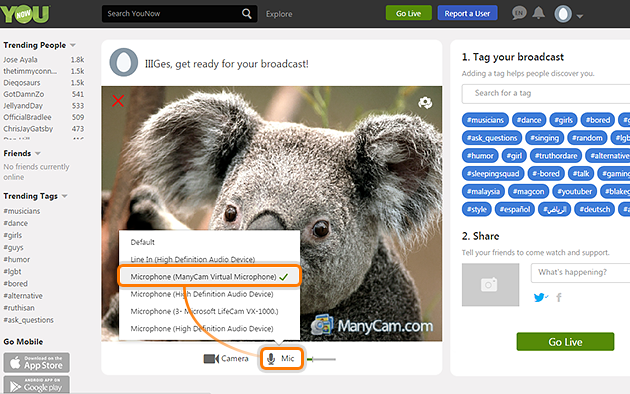630x394 pixels.
Task: Select the #deutsch tag pill
Action: tap(594, 209)
